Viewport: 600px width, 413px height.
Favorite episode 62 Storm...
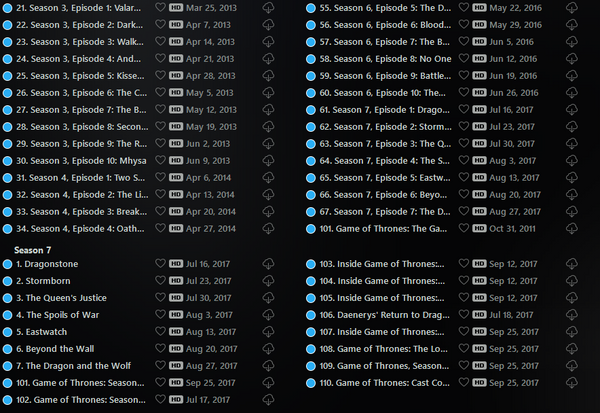tap(464, 126)
